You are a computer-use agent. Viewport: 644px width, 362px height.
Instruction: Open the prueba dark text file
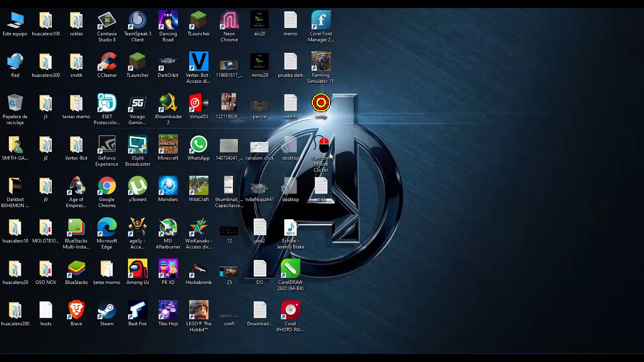point(290,65)
